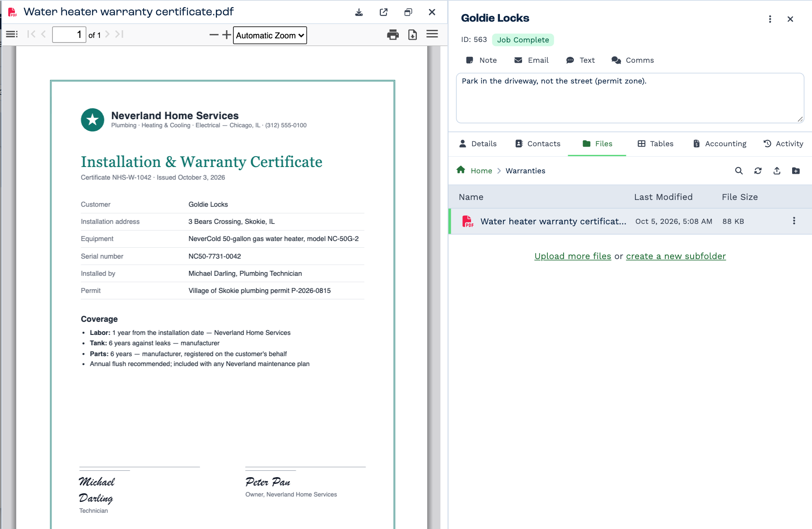Open Comms history

coord(633,60)
